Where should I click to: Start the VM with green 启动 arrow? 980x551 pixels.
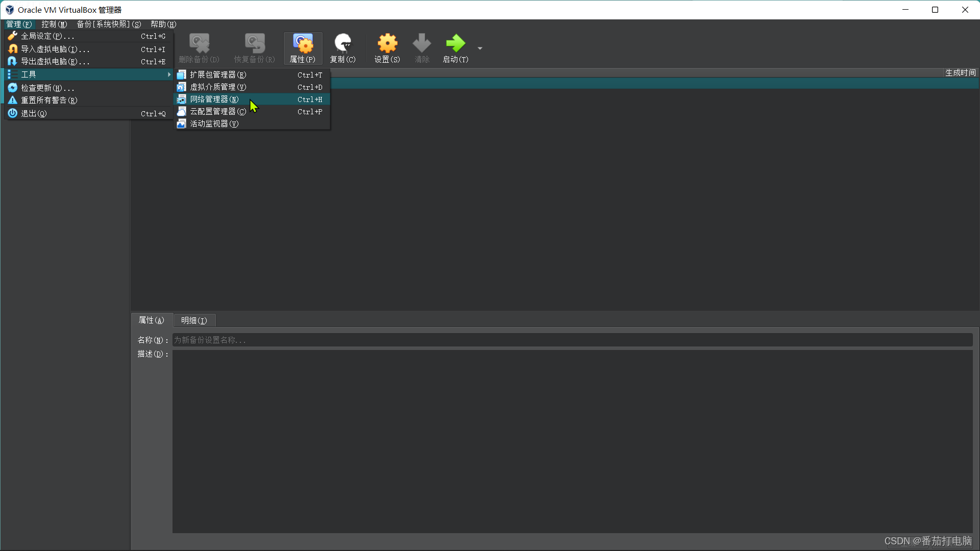coord(456,43)
